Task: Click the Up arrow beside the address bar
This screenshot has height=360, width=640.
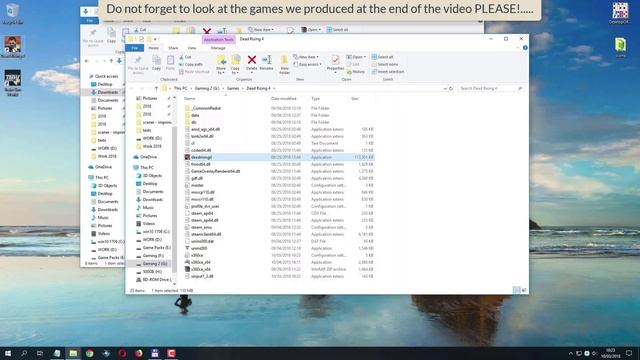Action: 156,89
